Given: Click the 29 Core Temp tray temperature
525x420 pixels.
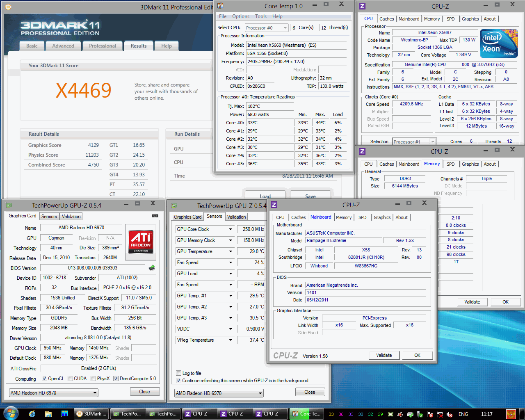Looking at the screenshot, I should 380,414.
